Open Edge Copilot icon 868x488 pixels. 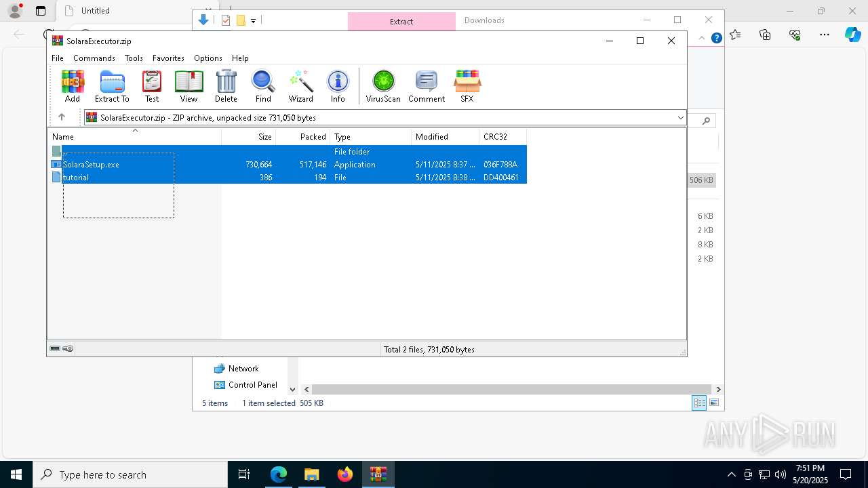[x=852, y=35]
